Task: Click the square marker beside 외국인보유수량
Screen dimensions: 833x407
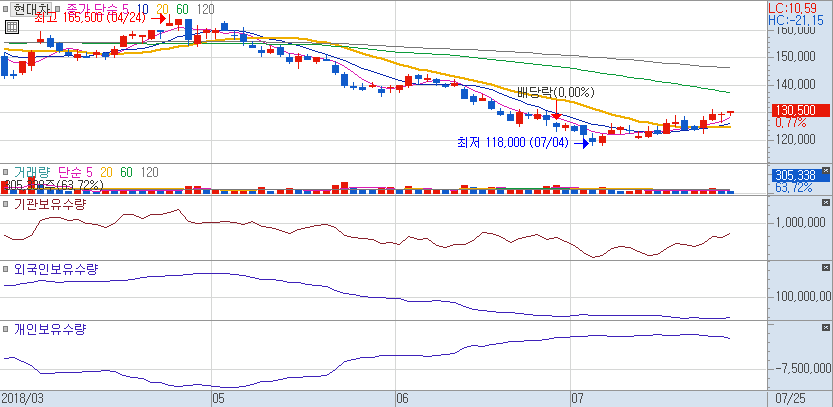Action: (6, 269)
